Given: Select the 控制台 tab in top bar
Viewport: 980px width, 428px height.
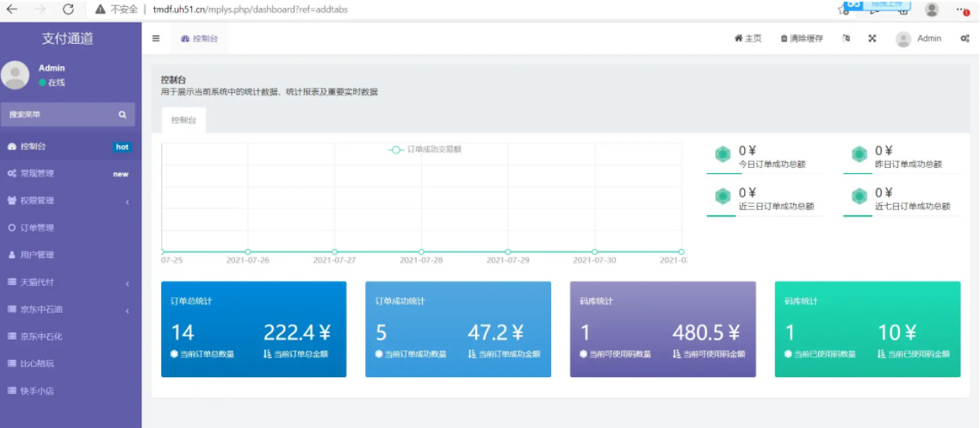Looking at the screenshot, I should click(x=199, y=39).
